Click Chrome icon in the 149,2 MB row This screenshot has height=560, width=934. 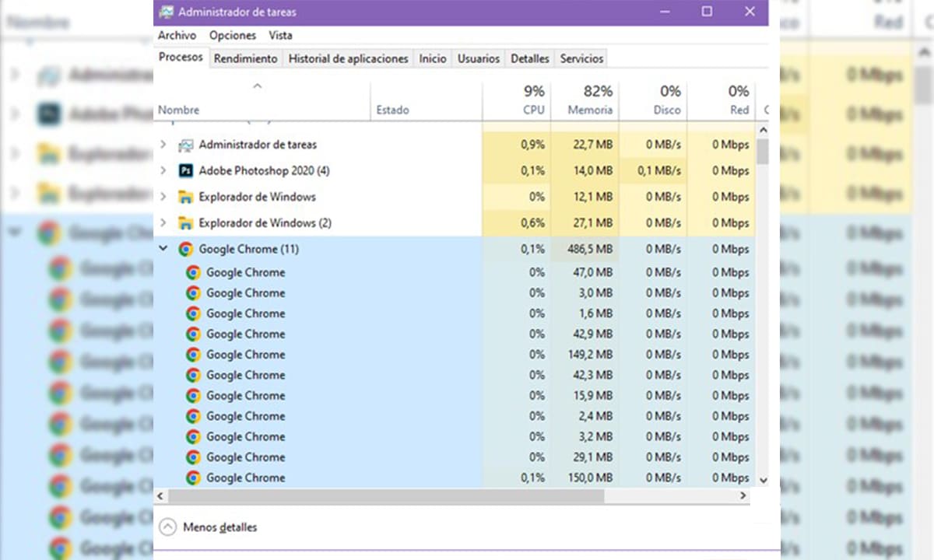click(x=193, y=355)
